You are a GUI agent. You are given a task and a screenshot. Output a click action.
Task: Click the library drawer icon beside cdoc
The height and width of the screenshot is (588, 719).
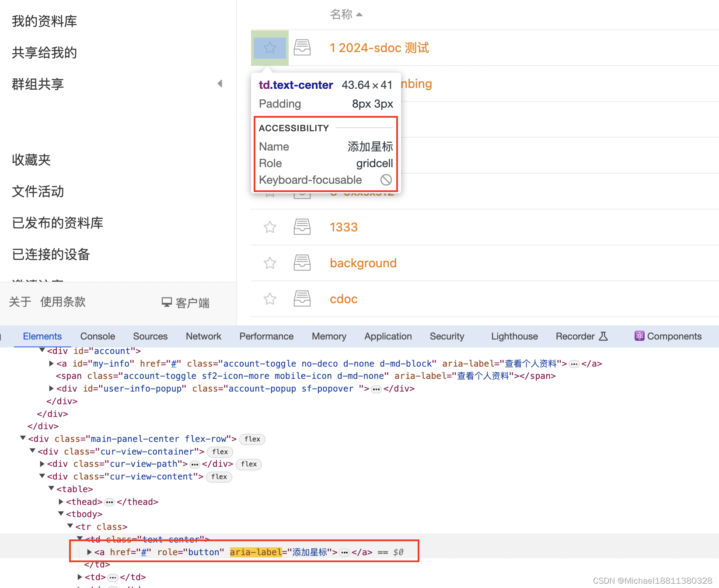point(302,298)
